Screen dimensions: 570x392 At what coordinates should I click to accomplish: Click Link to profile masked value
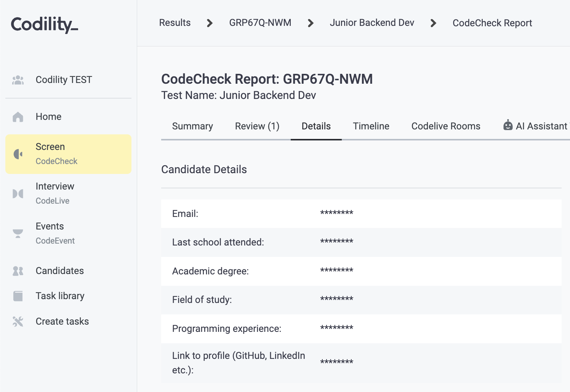pos(337,362)
